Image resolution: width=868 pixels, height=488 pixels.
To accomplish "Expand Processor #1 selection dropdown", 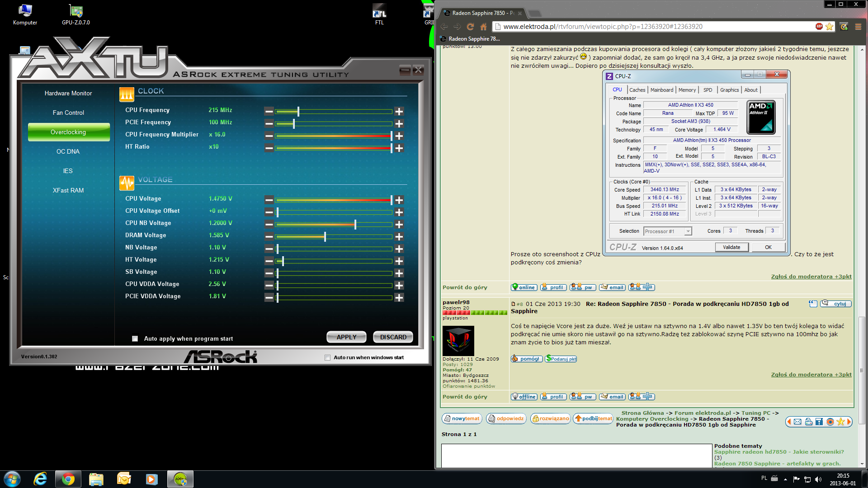I will click(688, 231).
